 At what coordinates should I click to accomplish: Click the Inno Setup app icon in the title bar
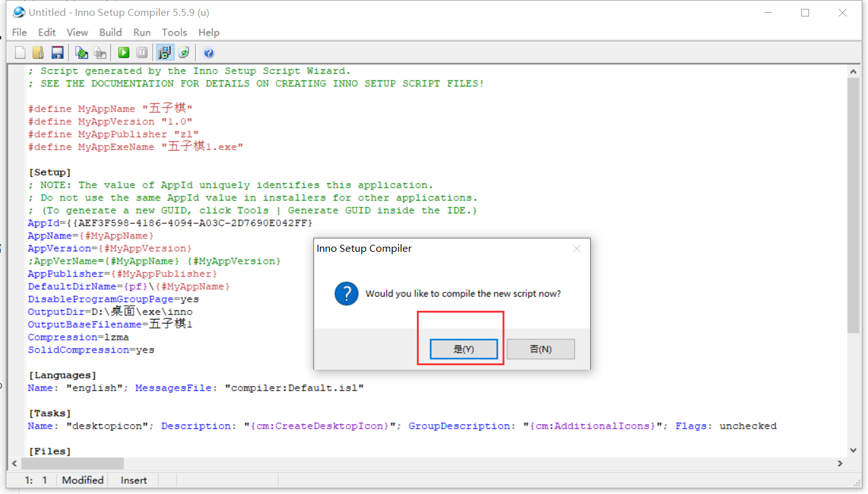[19, 12]
